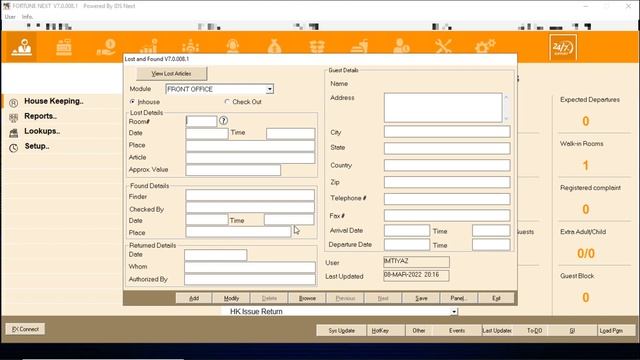Click the Lookups sidebar icon
This screenshot has width=640, height=360.
point(13,133)
